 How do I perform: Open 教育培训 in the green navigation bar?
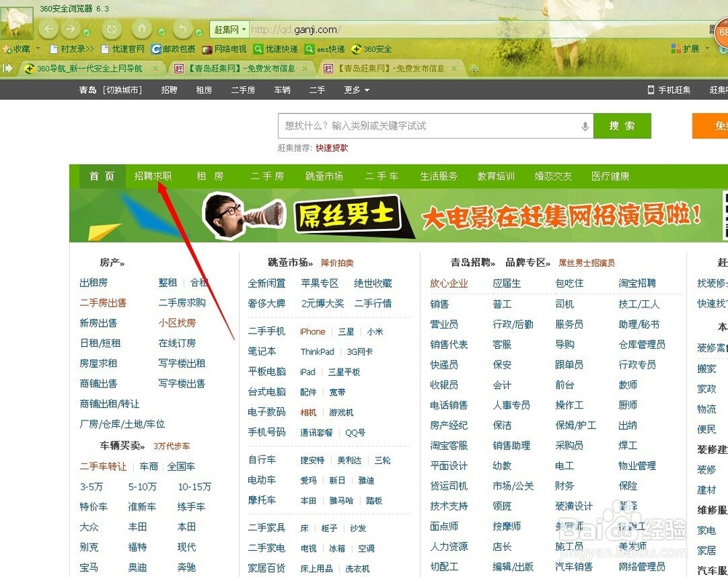pyautogui.click(x=496, y=176)
